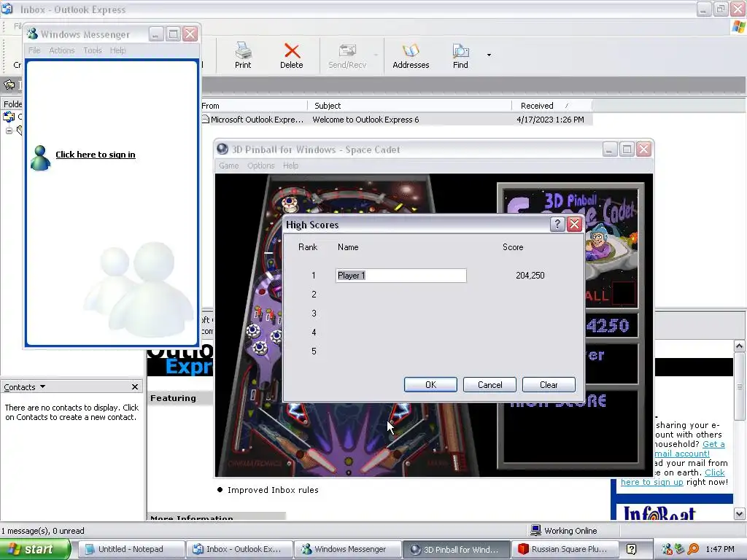This screenshot has height=560, width=747.
Task: Click the message envelope icon for Microsoft Outlook Express
Action: point(205,119)
